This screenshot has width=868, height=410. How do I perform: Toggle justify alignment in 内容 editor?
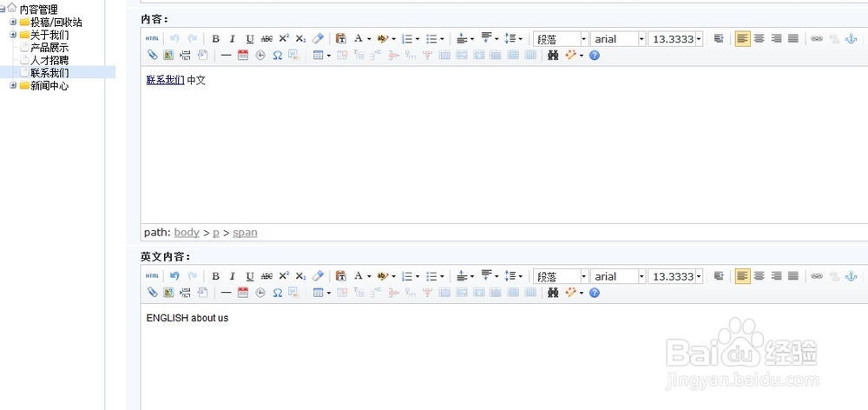pos(793,39)
